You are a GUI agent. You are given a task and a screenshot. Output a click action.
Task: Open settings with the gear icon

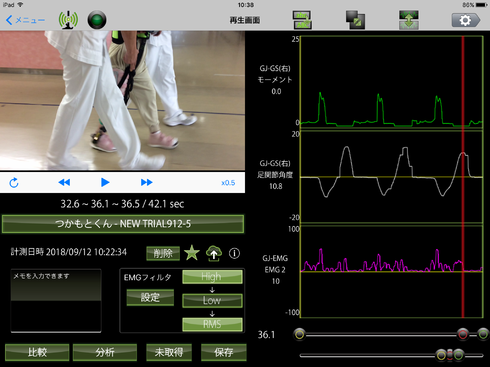coord(465,20)
